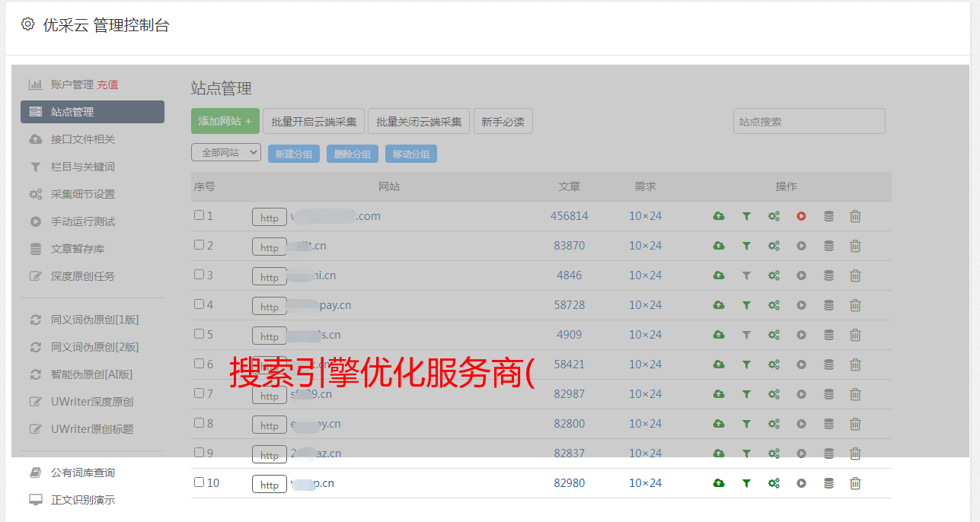Expand the http selector for site 10
980x522 pixels.
coord(270,484)
